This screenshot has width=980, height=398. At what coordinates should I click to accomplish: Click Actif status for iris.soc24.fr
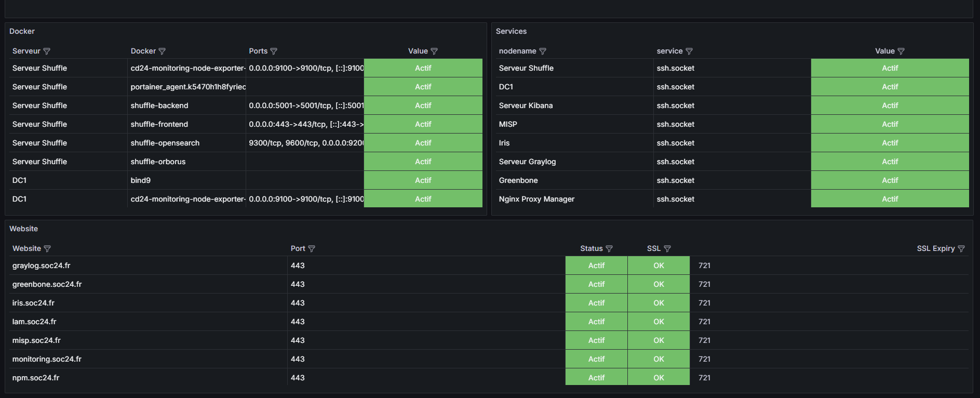(596, 303)
